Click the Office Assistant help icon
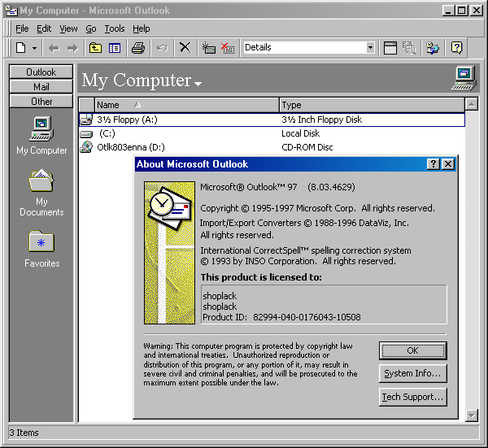Screen dimensions: 488x448 pos(456,48)
